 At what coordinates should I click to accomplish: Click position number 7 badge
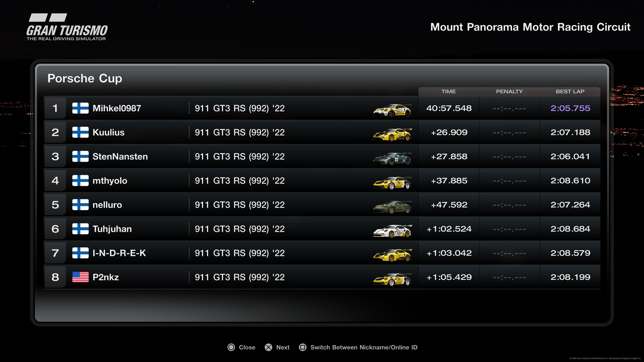[55, 253]
